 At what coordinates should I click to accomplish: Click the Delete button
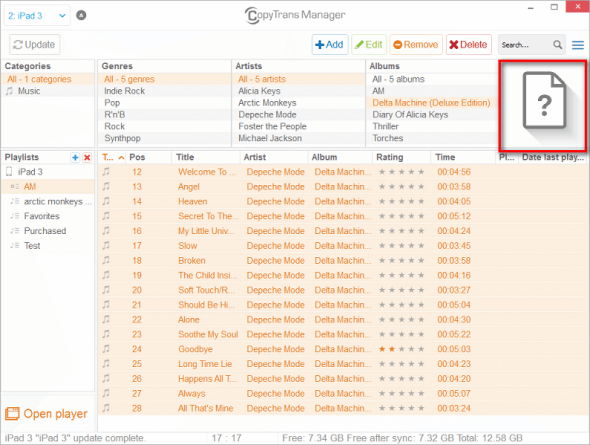[468, 45]
